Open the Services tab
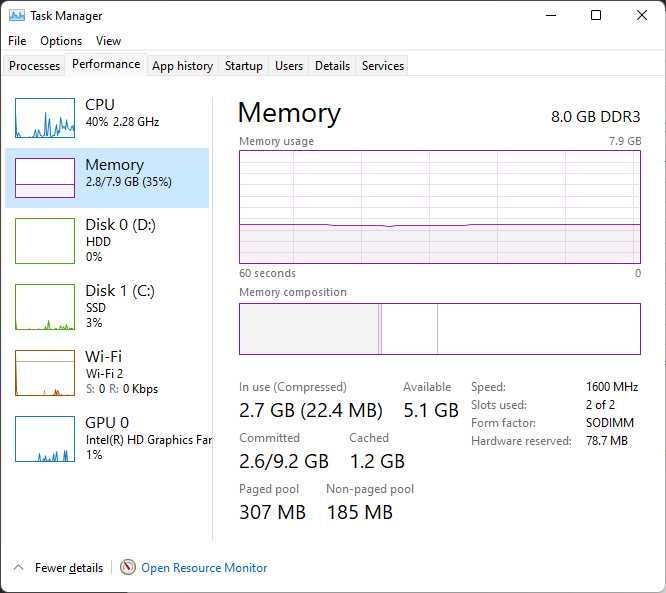 383,66
